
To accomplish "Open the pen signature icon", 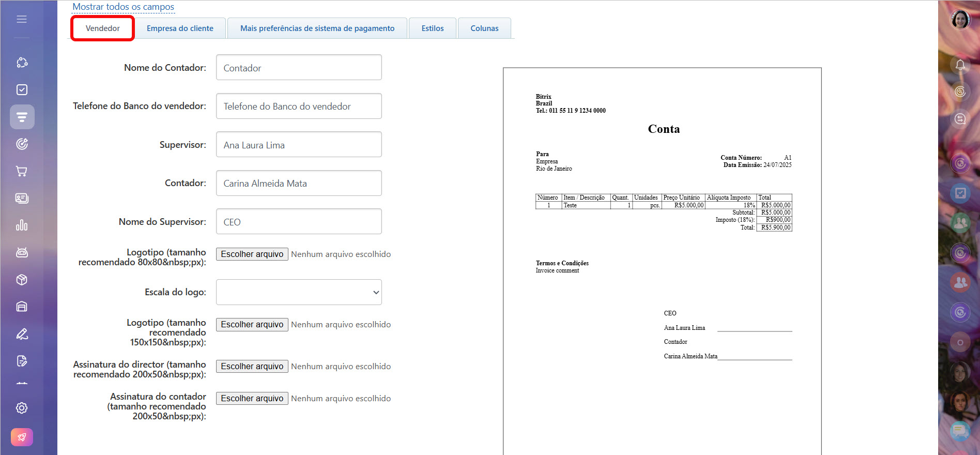I will 22,334.
